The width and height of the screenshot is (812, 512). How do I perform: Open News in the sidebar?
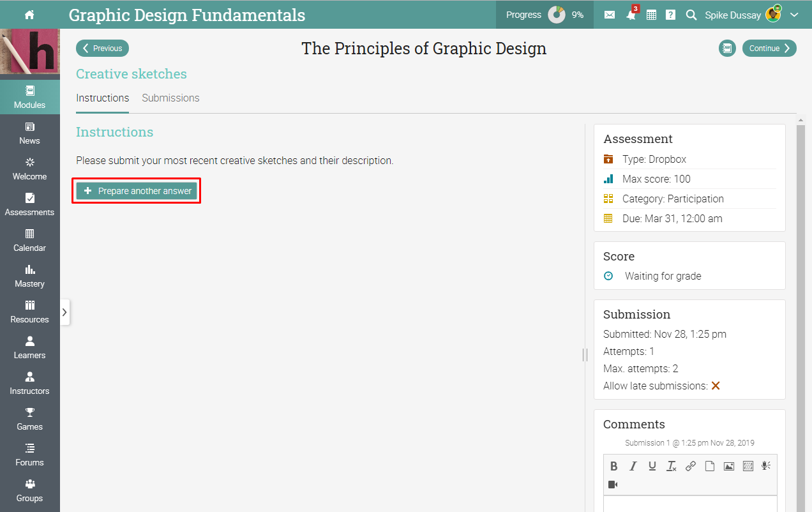coord(30,133)
